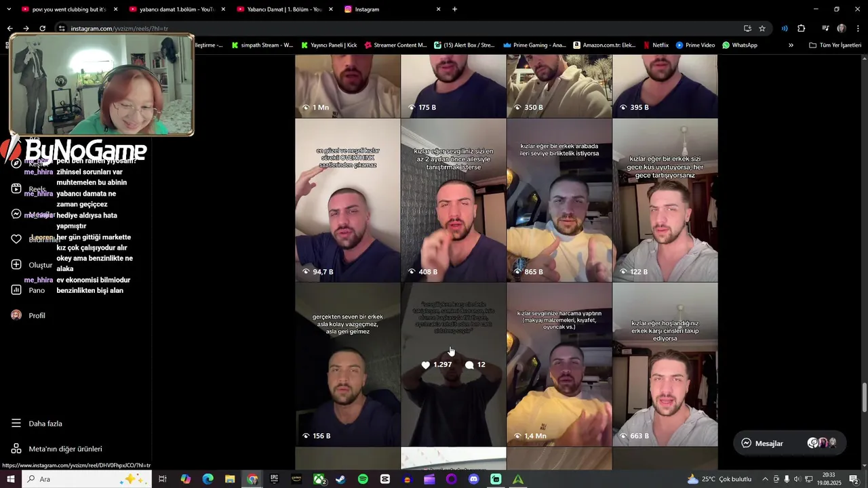Open the Prime Gaming bookmark
Viewport: 868px width, 488px height.
pyautogui.click(x=534, y=45)
